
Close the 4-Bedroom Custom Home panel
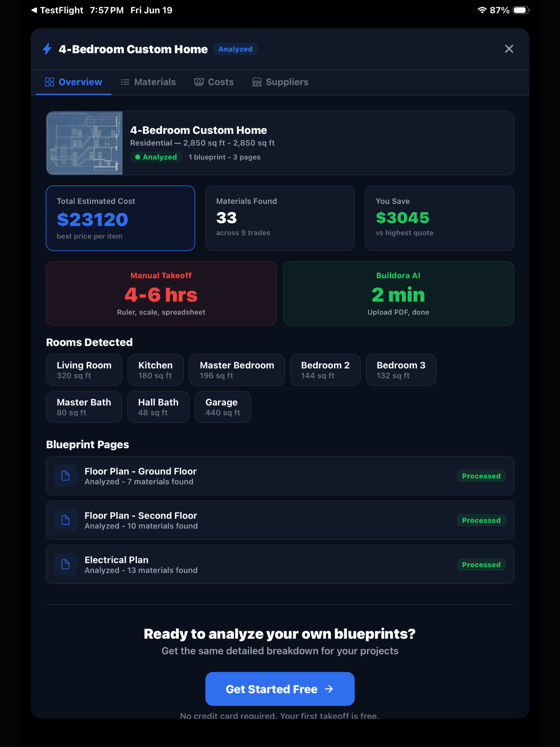[x=509, y=49]
